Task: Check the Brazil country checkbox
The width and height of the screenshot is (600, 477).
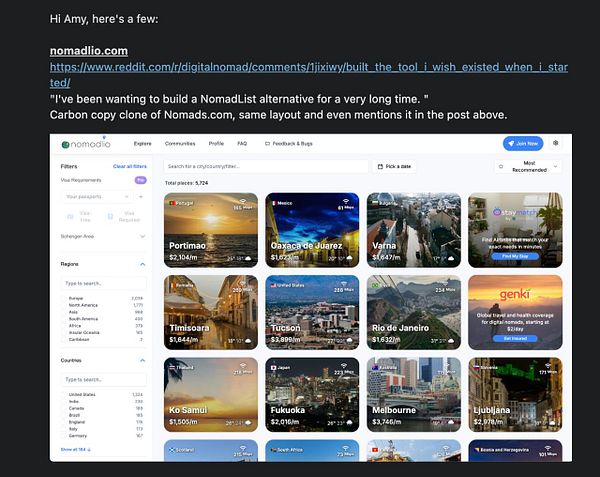Action: [64, 415]
